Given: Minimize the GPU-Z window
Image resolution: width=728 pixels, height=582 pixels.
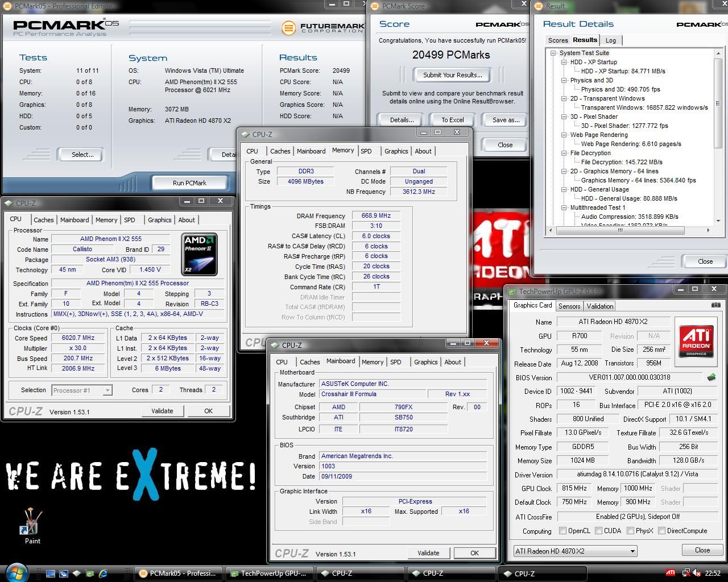Looking at the screenshot, I should pyautogui.click(x=680, y=289).
